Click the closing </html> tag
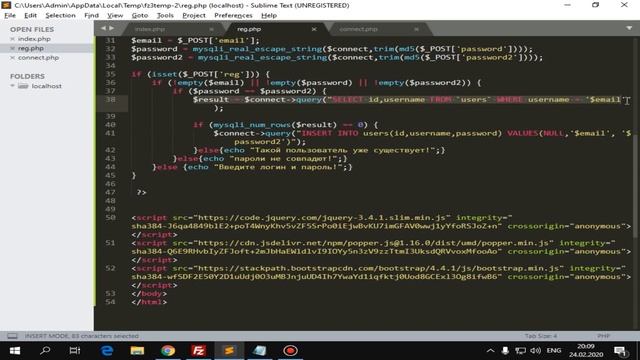 (149, 302)
